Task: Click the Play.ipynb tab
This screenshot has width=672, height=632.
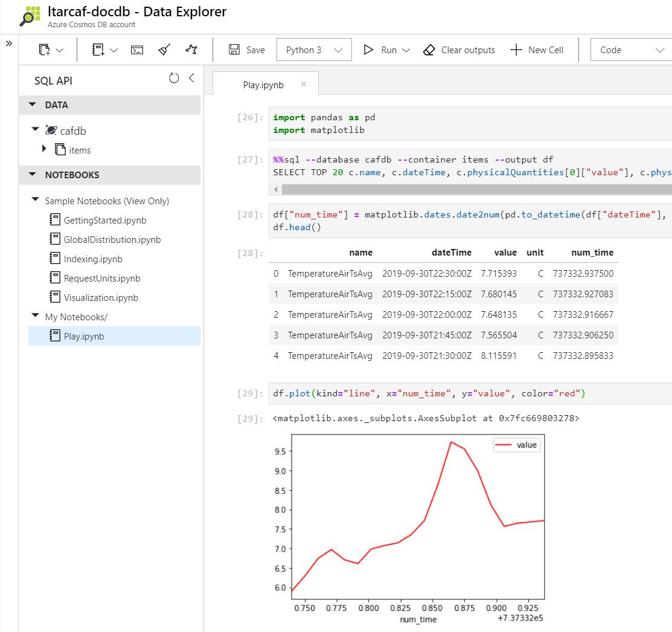Action: (263, 85)
